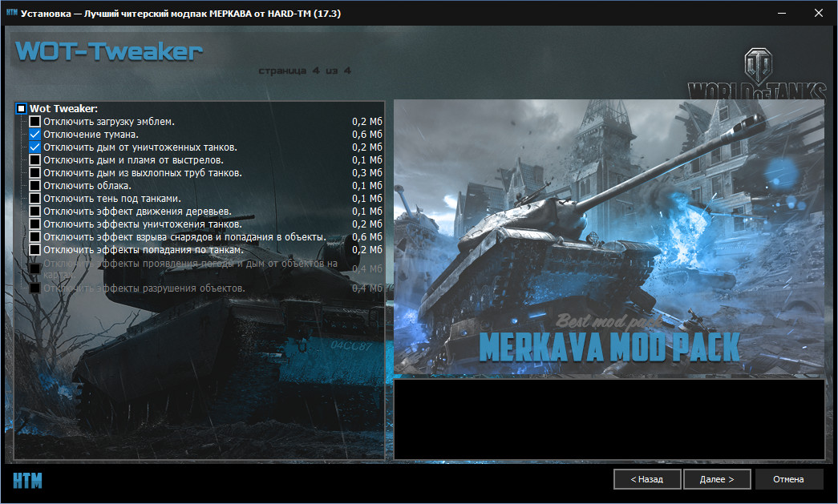This screenshot has width=838, height=504.
Task: Check 'Отключить эффект взрыва снарядов' option
Action: [34, 236]
